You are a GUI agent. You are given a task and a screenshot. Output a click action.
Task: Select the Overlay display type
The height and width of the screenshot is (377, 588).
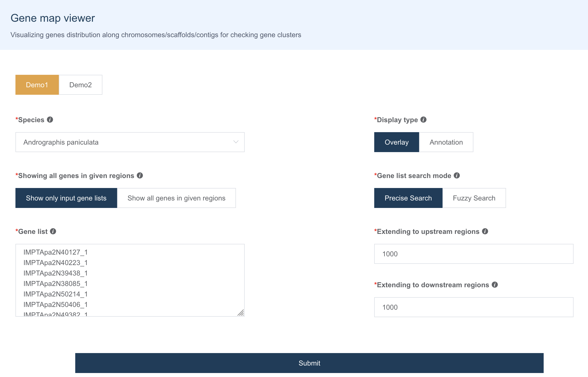pyautogui.click(x=397, y=142)
